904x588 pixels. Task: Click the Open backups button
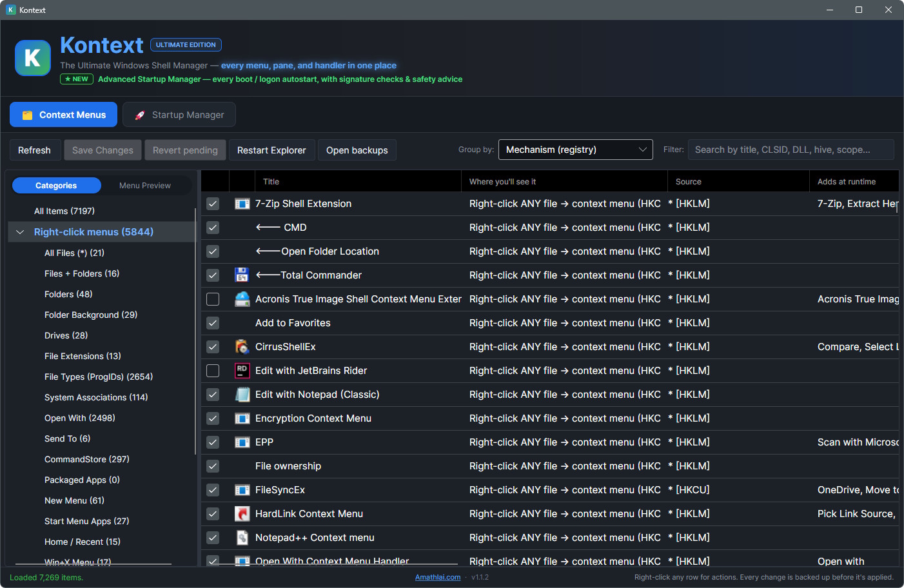[357, 150]
